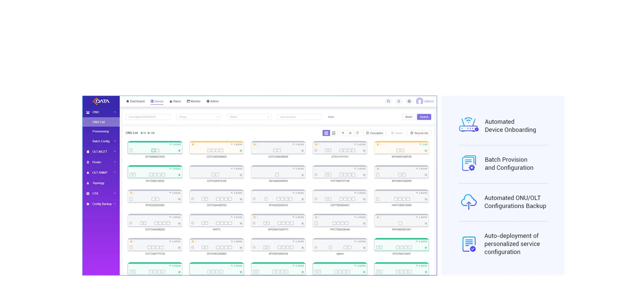Open the Alarm tab
The image size is (644, 302).
175,101
